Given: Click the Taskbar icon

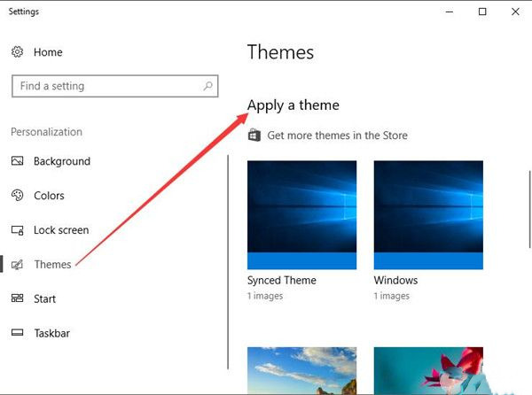Looking at the screenshot, I should (x=18, y=332).
